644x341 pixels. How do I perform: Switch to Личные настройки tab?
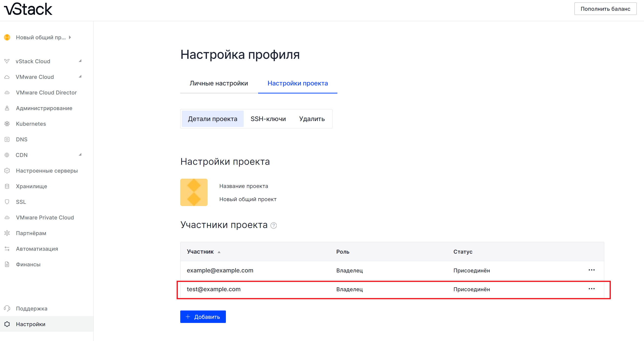click(x=219, y=83)
